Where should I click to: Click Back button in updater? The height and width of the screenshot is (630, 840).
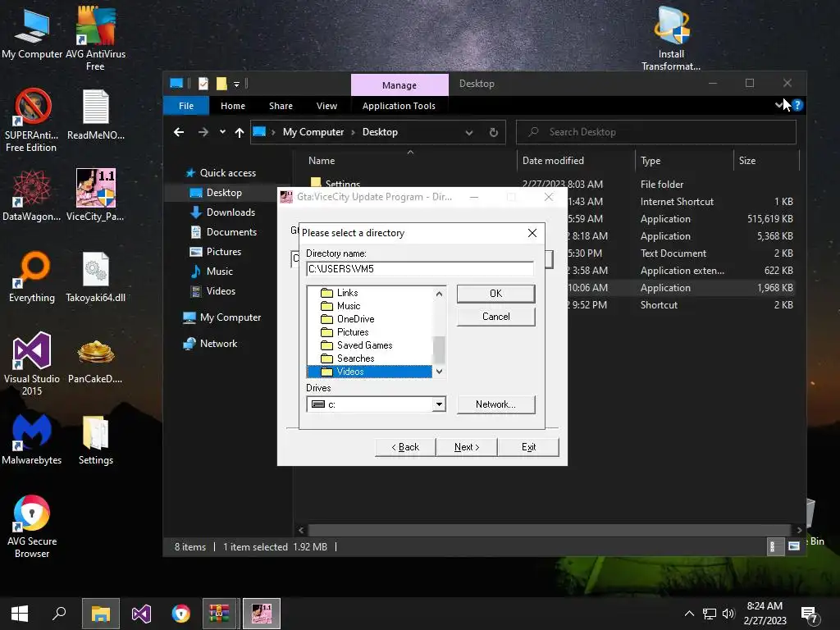click(405, 447)
